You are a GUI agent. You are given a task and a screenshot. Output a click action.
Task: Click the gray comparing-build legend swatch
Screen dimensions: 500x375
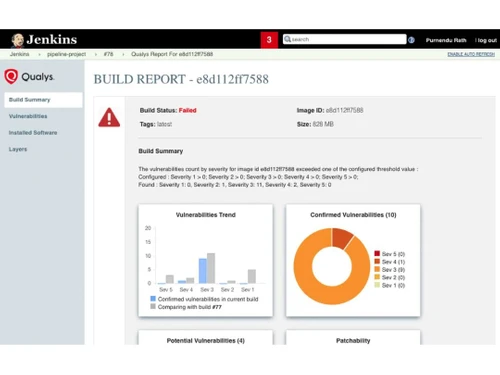153,306
